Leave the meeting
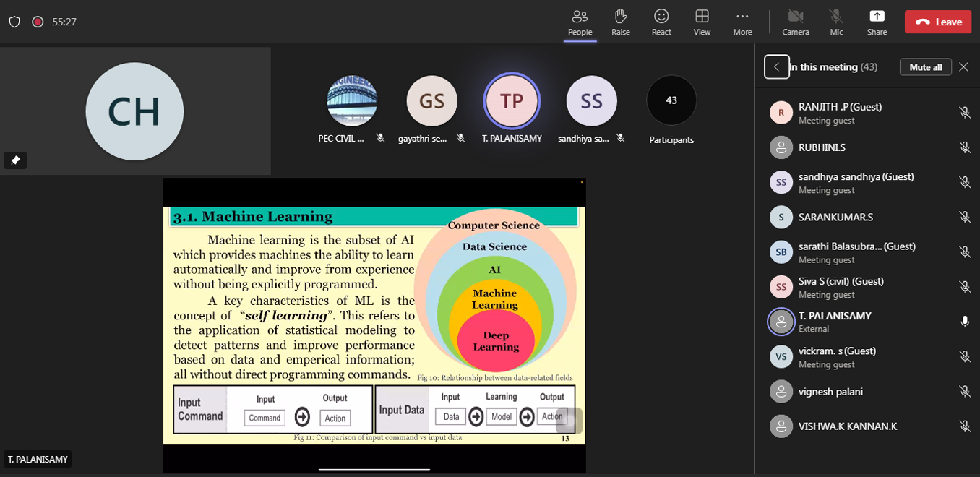 (937, 22)
